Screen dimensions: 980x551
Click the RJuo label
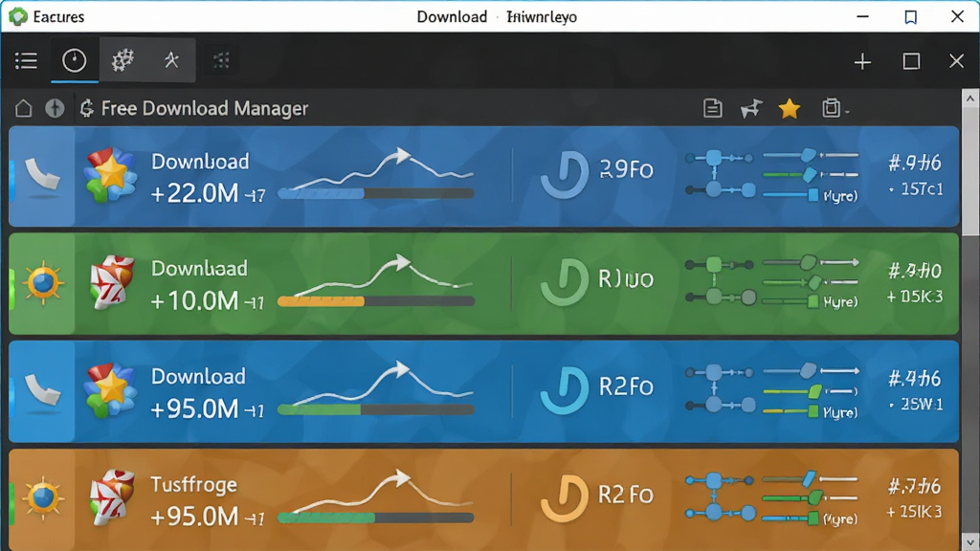pyautogui.click(x=626, y=278)
